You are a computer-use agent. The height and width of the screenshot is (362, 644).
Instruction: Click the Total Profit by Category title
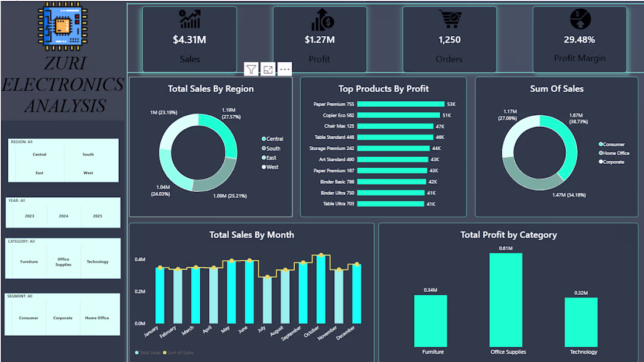click(508, 235)
